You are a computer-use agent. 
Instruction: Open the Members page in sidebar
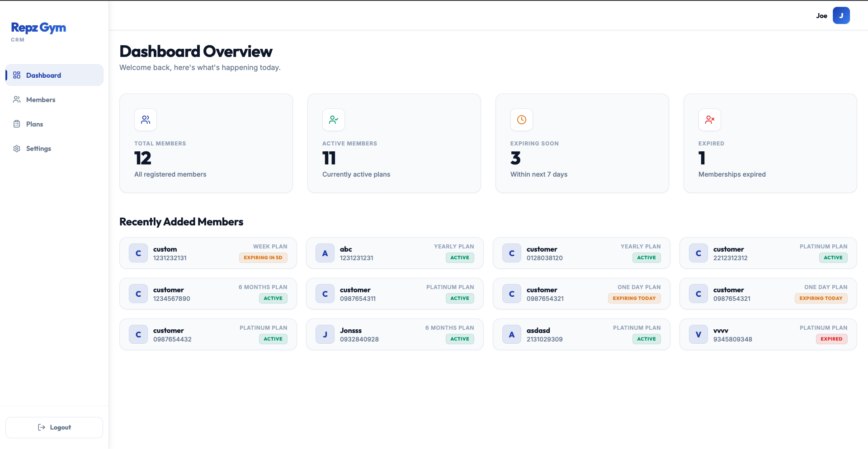click(x=41, y=100)
